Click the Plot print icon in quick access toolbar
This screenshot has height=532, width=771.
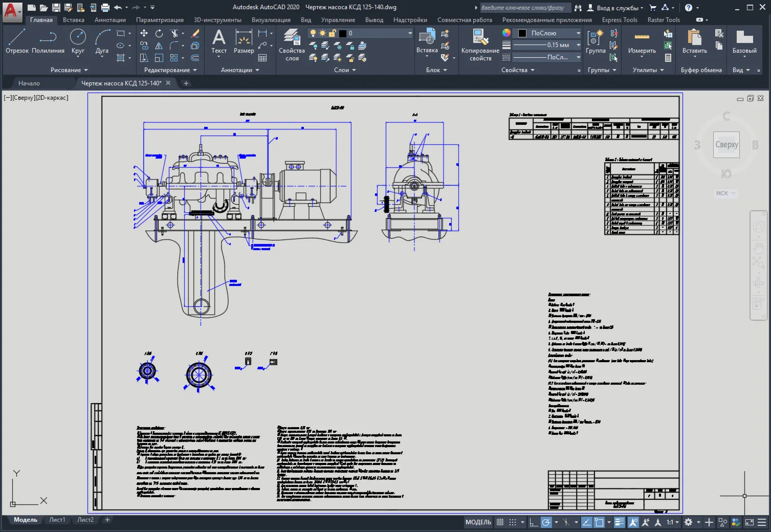click(105, 7)
